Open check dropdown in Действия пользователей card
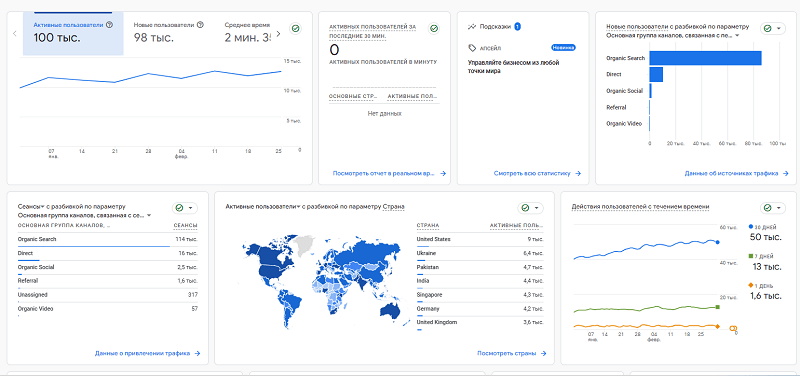Screen dimensions: 800x376 [x=772, y=208]
